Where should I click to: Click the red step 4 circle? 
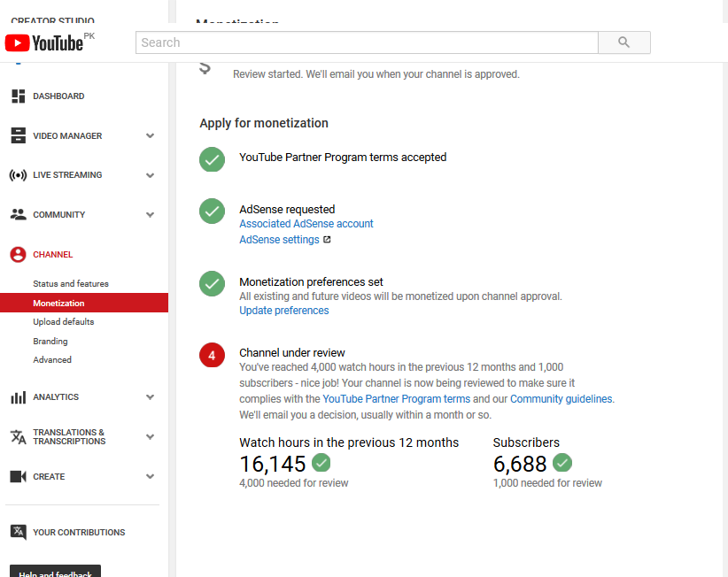[x=213, y=355]
